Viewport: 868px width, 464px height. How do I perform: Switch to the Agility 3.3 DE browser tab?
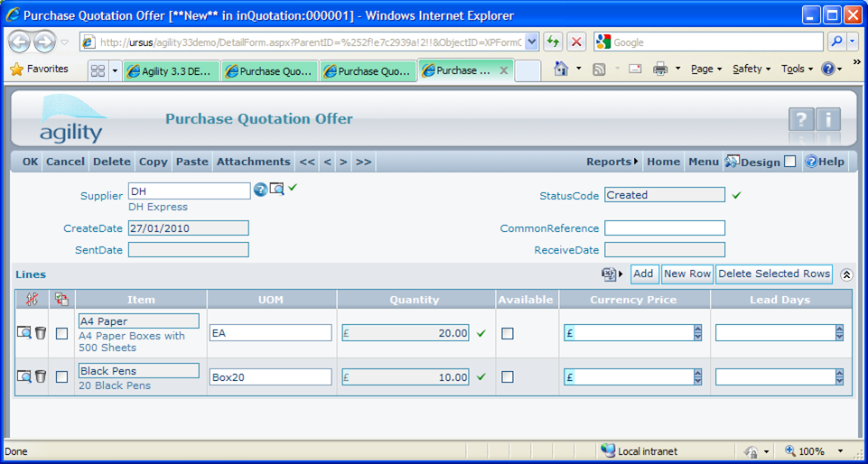172,71
